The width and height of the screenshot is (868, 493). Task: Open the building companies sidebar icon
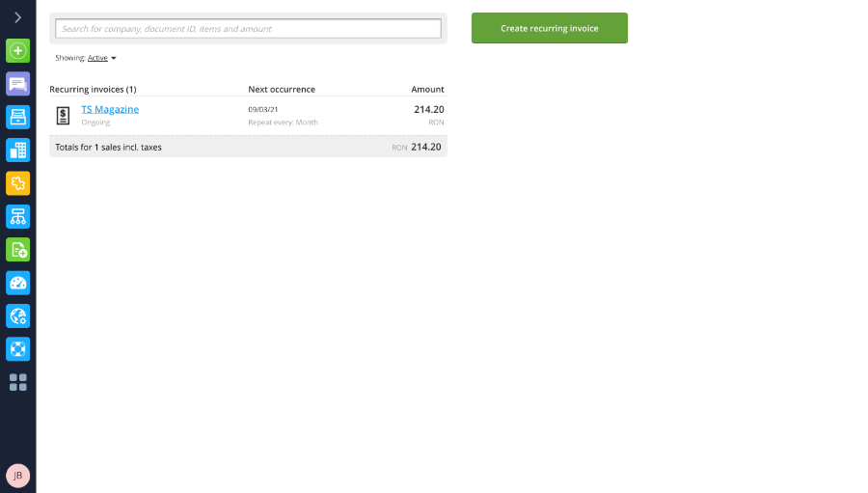pos(17,151)
